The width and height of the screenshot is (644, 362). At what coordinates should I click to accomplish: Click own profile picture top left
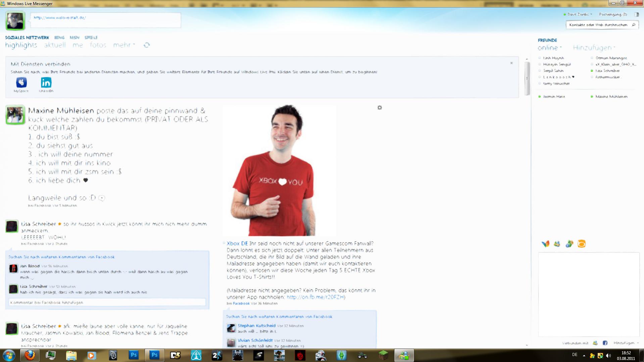(15, 21)
